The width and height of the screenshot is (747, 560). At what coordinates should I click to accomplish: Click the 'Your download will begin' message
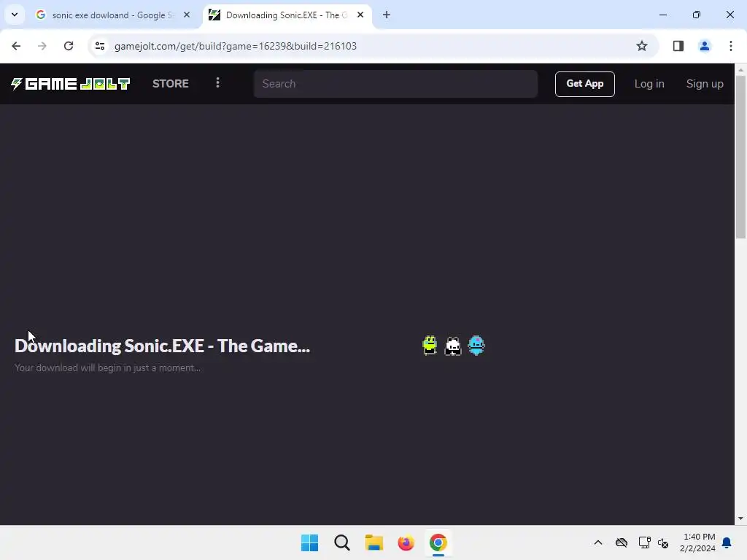coord(107,367)
